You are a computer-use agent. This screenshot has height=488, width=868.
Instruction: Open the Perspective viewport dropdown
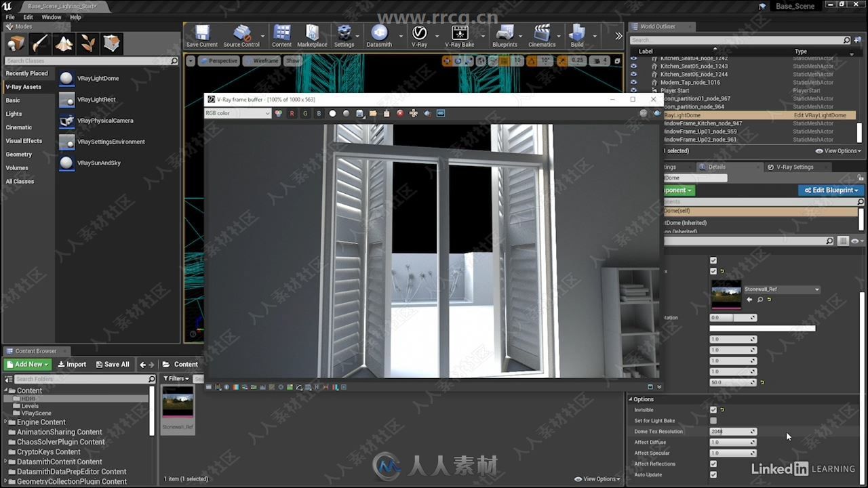[x=218, y=61]
